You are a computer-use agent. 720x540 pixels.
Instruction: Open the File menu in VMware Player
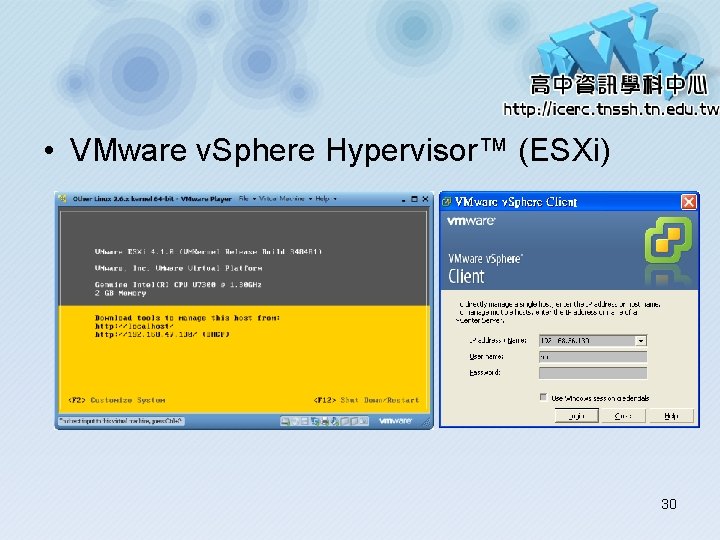(x=246, y=199)
